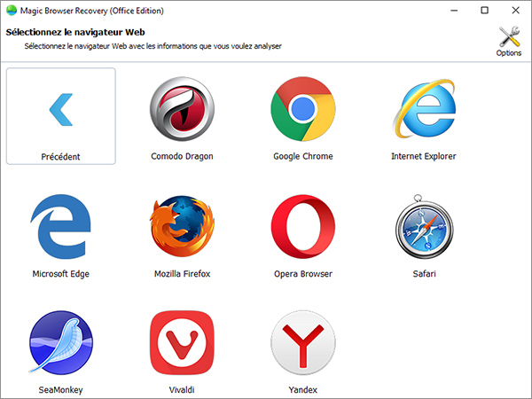Screen dimensions: 532x399
Task: Pick the Opera Browser icon
Action: tap(303, 227)
